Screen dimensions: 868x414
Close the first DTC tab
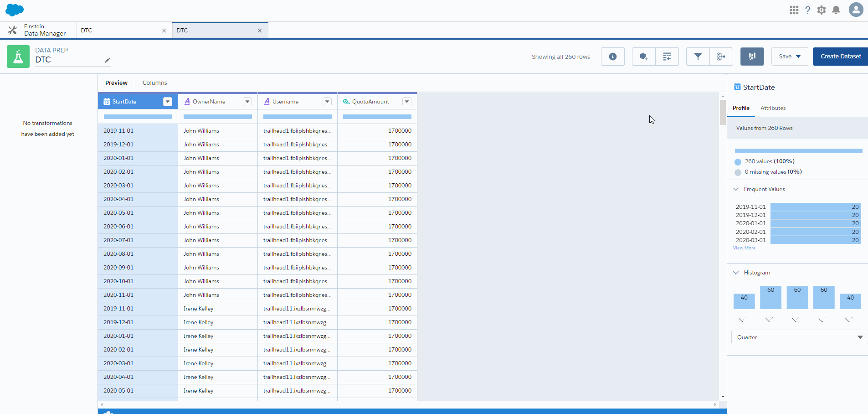pos(164,31)
